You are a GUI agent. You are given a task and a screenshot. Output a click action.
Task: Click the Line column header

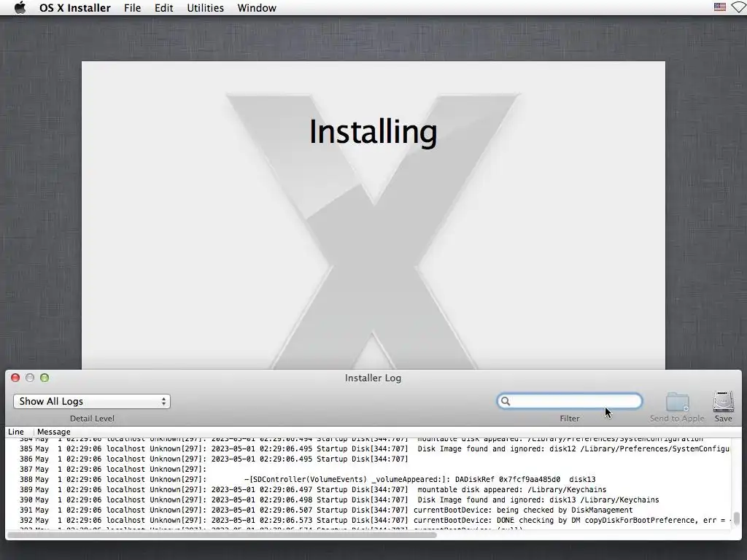[x=16, y=432]
